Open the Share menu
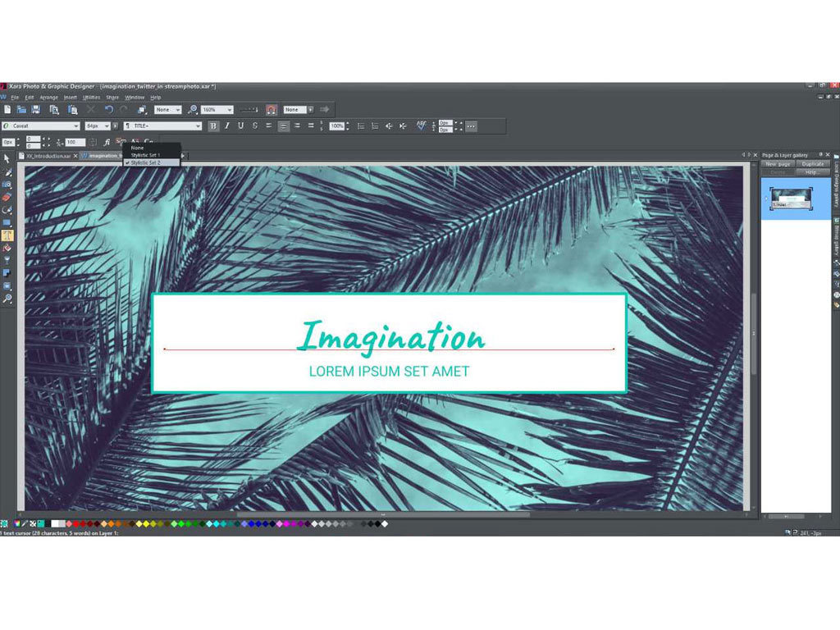840x630 pixels. pos(112,98)
